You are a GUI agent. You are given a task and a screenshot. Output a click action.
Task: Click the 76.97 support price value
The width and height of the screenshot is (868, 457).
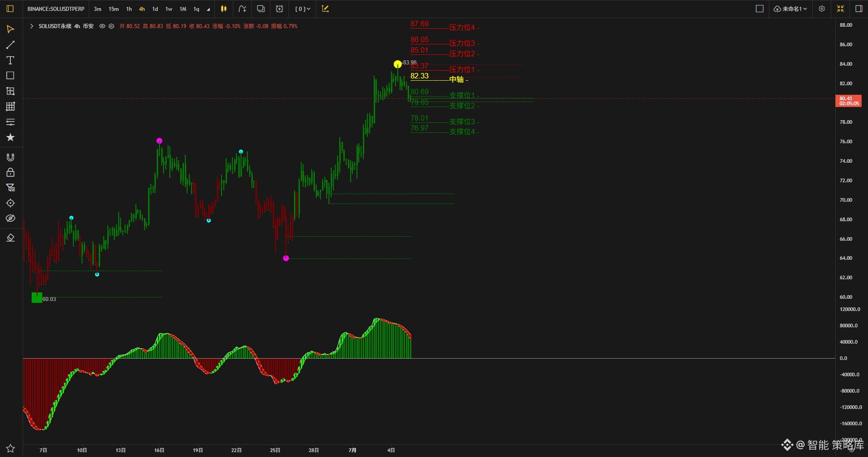pos(420,128)
